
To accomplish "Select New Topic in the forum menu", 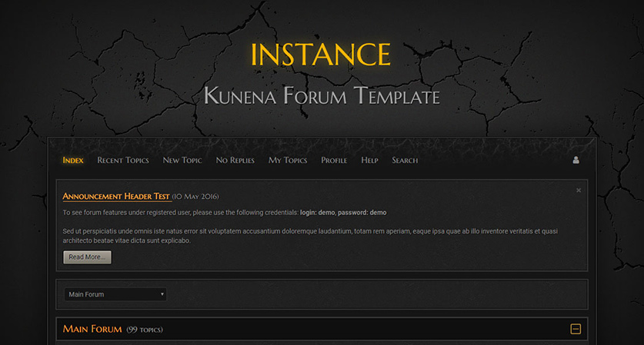I will pyautogui.click(x=182, y=161).
